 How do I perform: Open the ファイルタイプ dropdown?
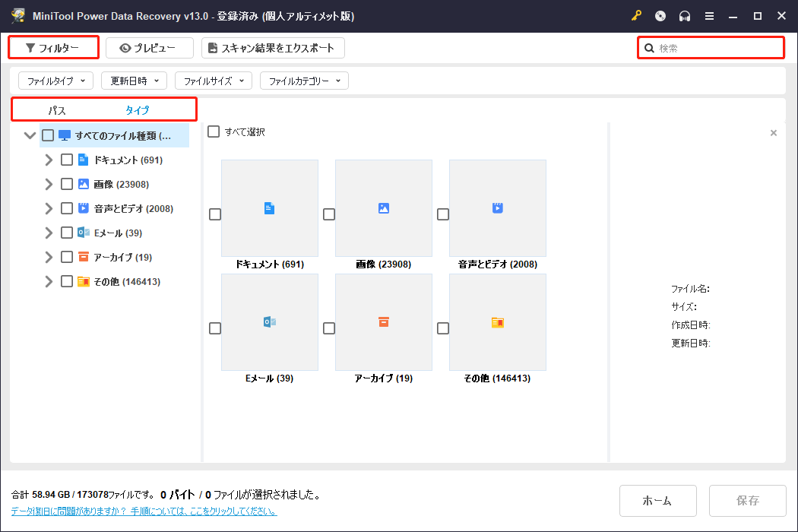coord(56,81)
